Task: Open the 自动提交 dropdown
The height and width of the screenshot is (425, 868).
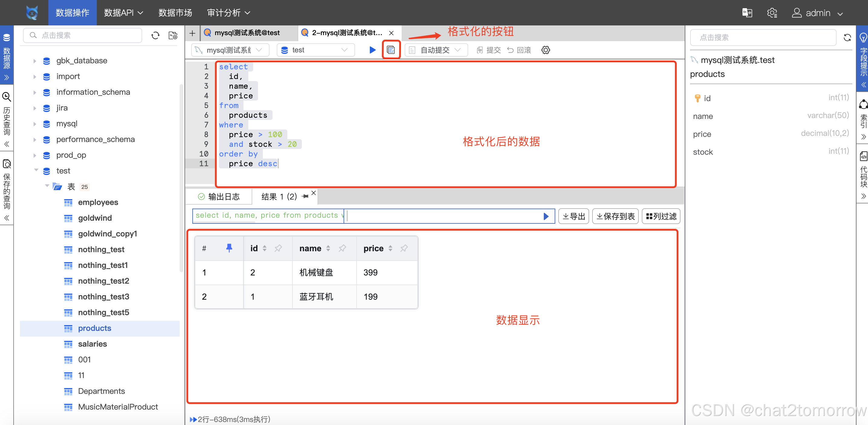Action: point(436,50)
